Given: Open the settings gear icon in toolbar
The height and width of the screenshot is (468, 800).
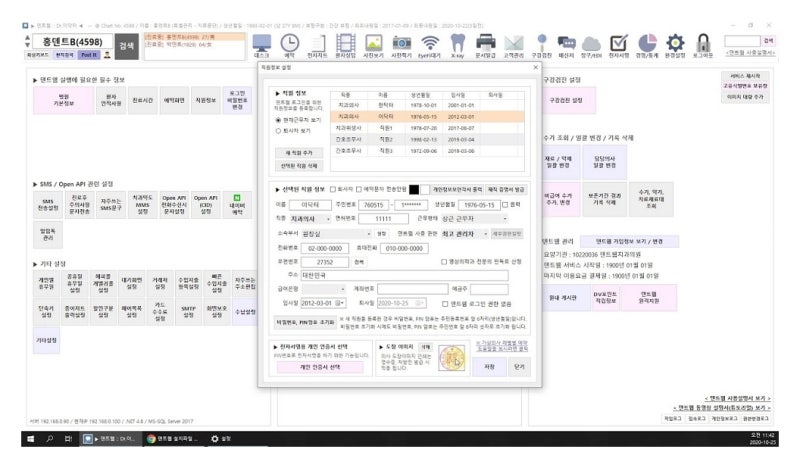Looking at the screenshot, I should click(675, 45).
